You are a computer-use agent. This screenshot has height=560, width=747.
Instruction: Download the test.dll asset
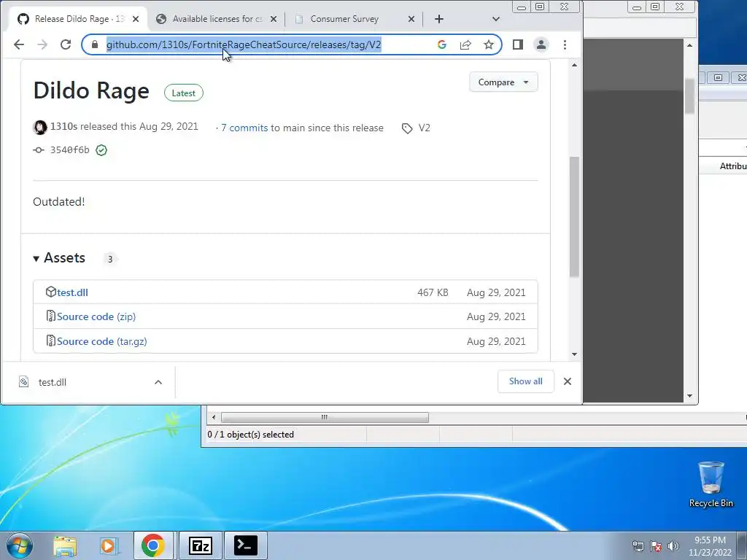point(72,292)
